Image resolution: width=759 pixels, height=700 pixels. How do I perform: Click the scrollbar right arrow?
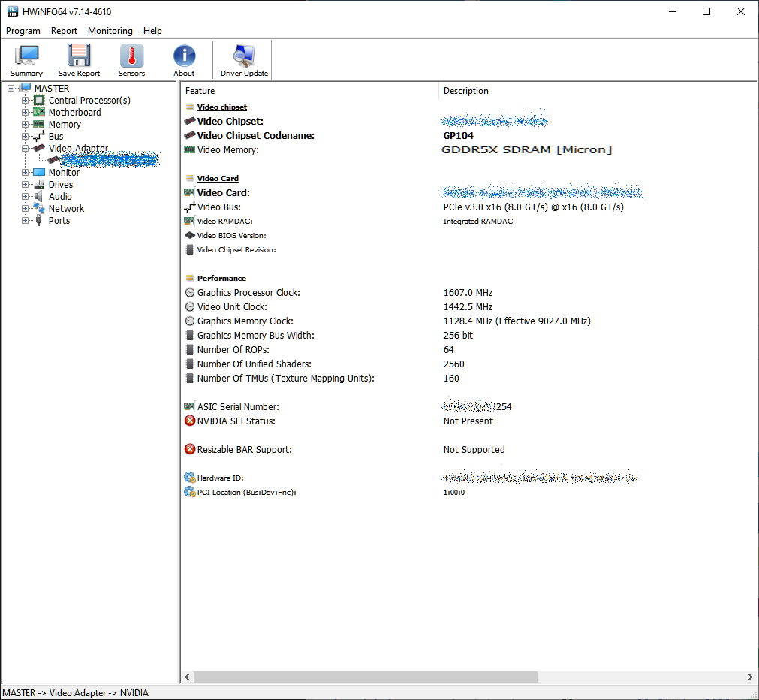click(750, 677)
